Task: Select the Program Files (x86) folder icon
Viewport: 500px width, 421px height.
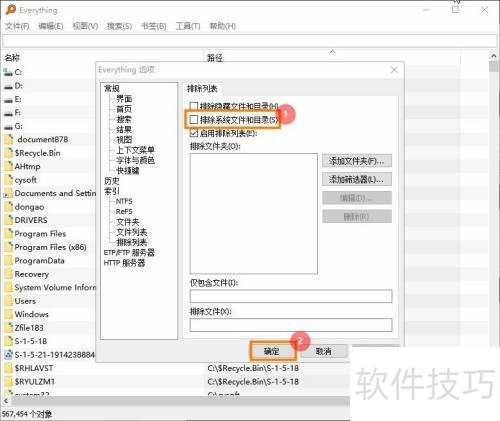Action: (x=9, y=247)
